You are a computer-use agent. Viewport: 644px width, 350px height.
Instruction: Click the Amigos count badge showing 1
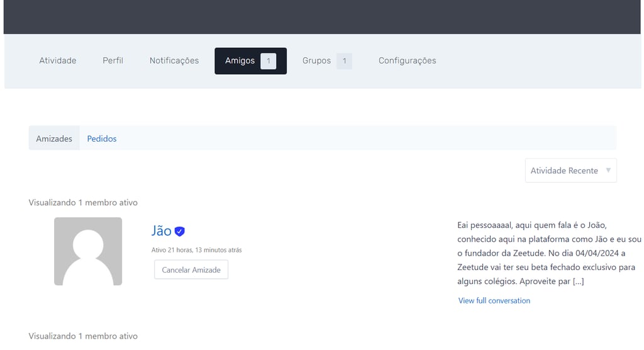click(x=268, y=61)
